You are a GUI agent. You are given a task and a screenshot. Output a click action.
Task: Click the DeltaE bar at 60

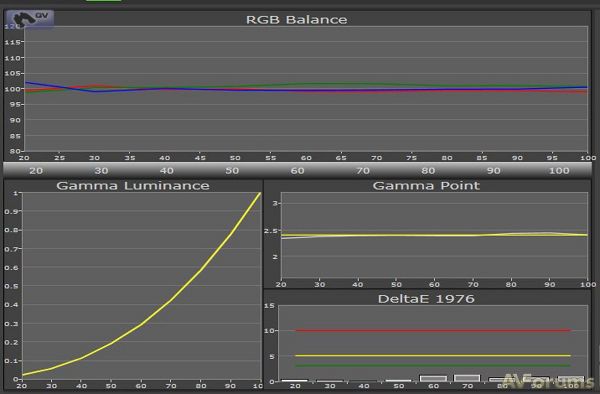[433, 378]
